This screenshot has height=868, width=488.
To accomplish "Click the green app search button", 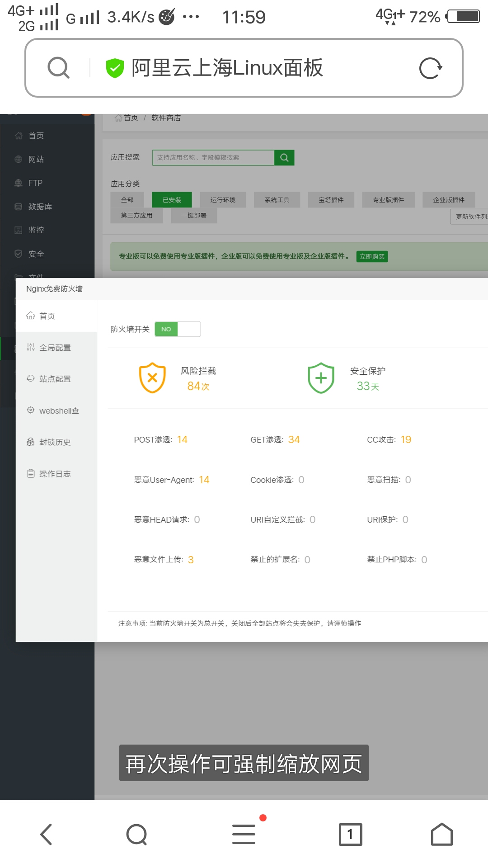I will (284, 157).
